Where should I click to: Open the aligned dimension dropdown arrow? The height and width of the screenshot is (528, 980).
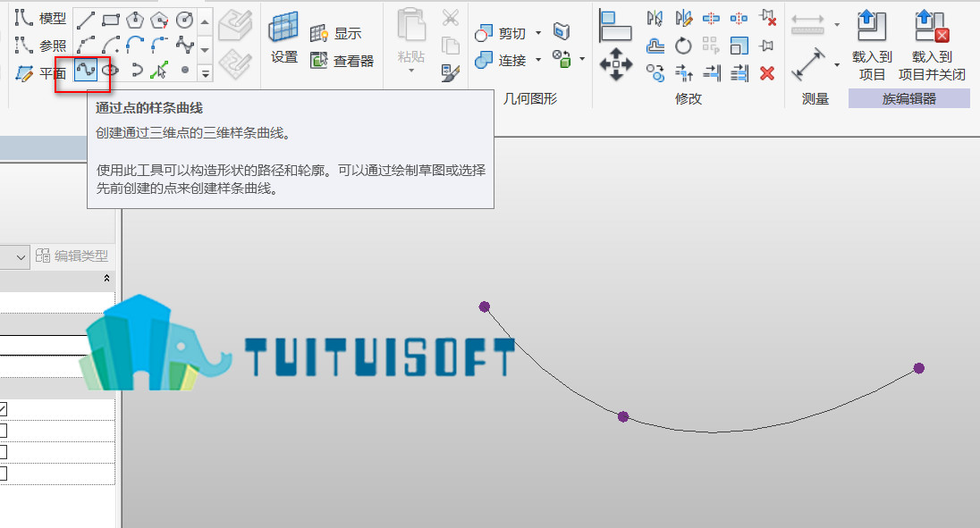837,64
